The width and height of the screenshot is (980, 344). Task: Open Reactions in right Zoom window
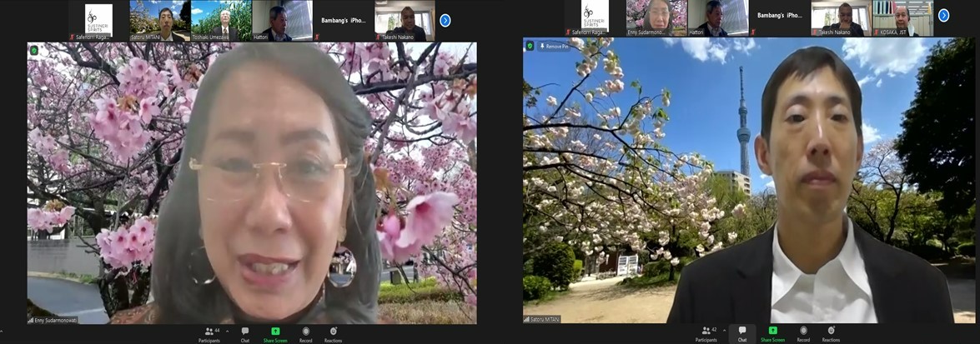pos(831,335)
